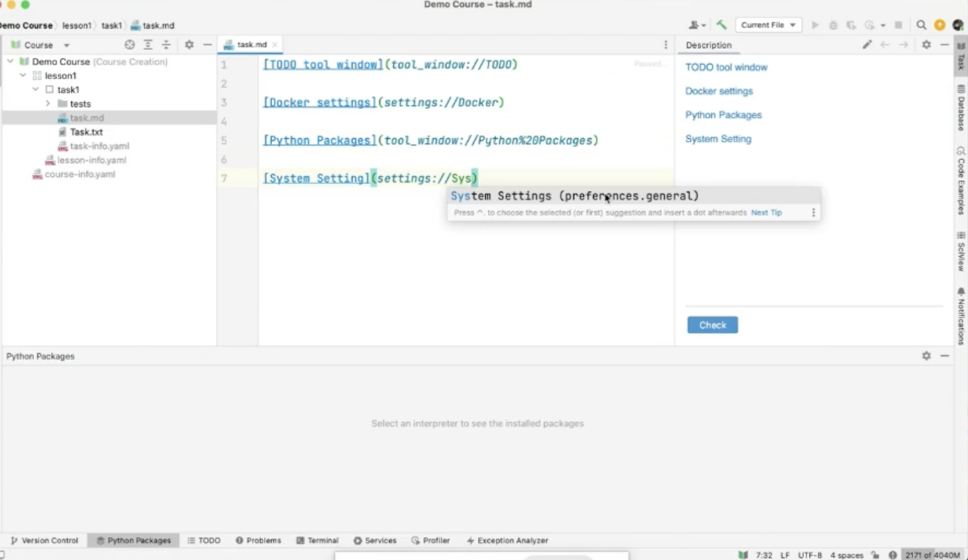The width and height of the screenshot is (968, 560).
Task: Open the System Setting link in the Description
Action: coord(718,139)
